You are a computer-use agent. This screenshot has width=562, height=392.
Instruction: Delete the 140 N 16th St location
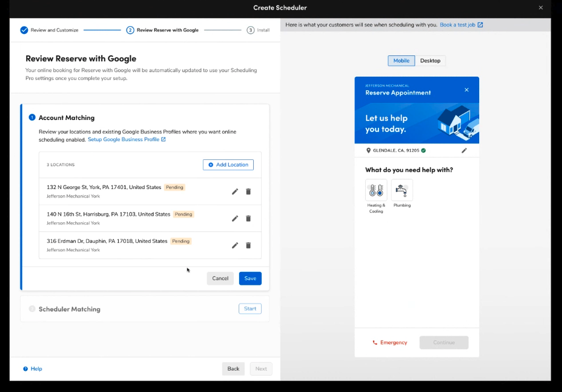[248, 218]
